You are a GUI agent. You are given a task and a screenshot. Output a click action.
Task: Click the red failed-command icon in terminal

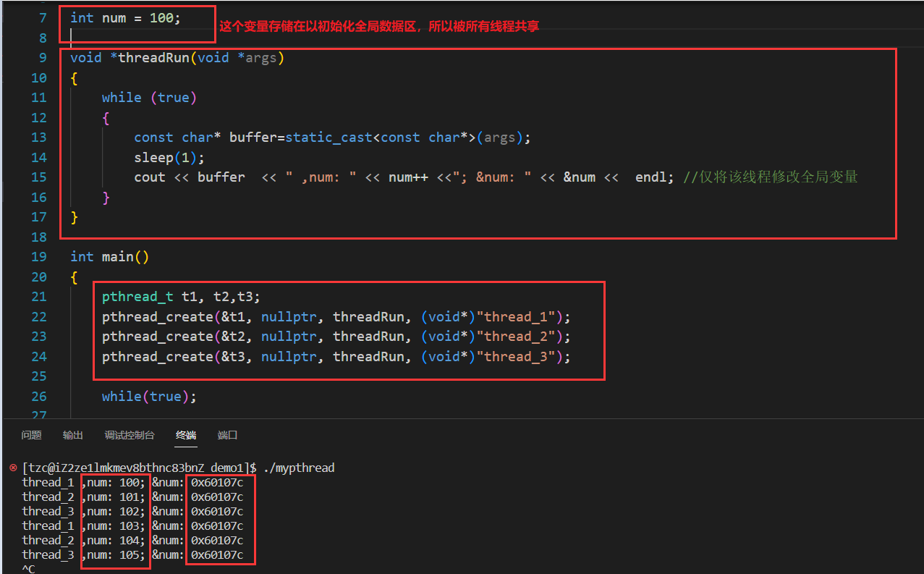[13, 468]
